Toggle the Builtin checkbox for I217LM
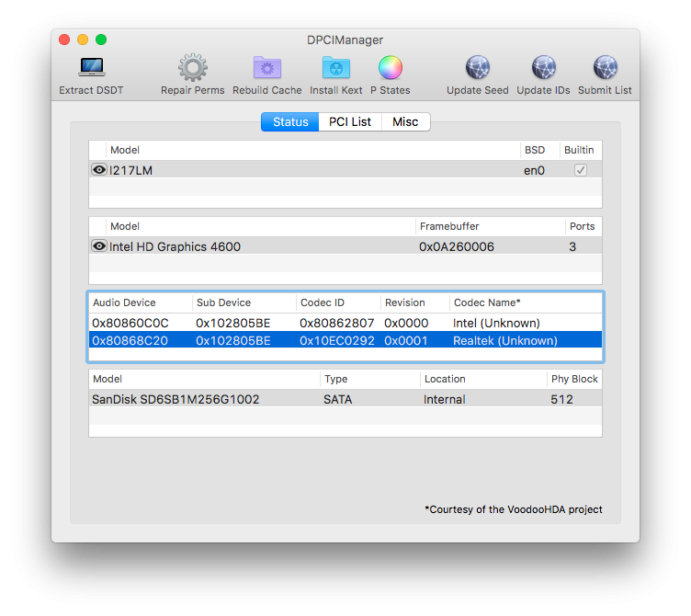The height and width of the screenshot is (616, 691). pos(580,170)
